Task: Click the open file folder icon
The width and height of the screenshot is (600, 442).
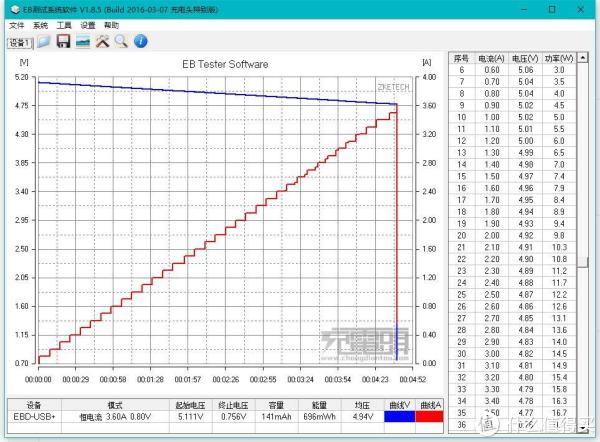Action: pyautogui.click(x=44, y=42)
